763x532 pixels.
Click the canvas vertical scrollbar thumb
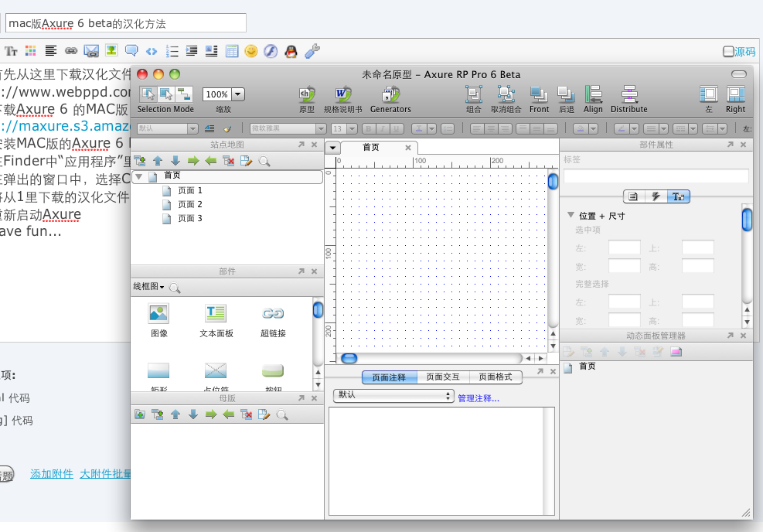[553, 182]
